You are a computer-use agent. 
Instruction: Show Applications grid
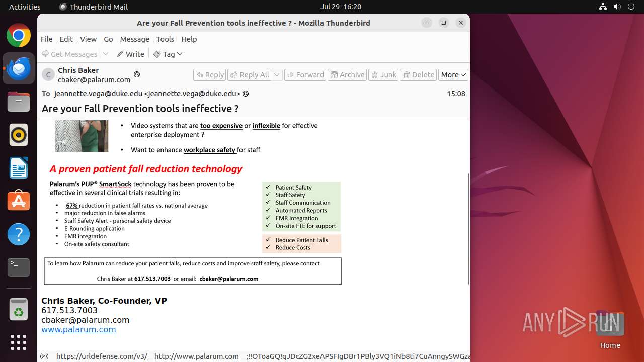point(19,342)
